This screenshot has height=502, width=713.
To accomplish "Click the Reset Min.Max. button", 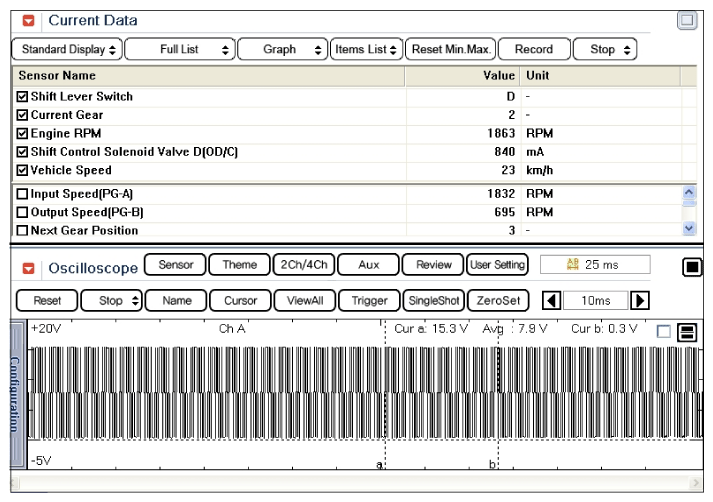I will 451,49.
